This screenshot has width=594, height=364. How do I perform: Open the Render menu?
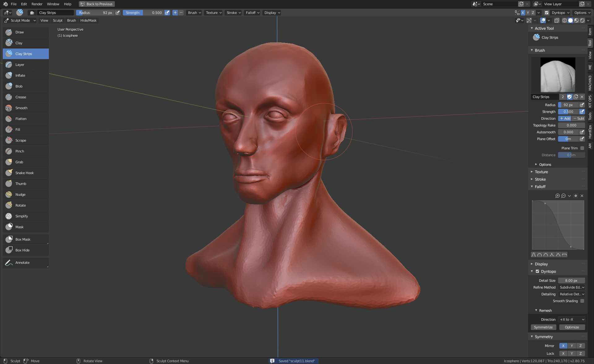[37, 4]
